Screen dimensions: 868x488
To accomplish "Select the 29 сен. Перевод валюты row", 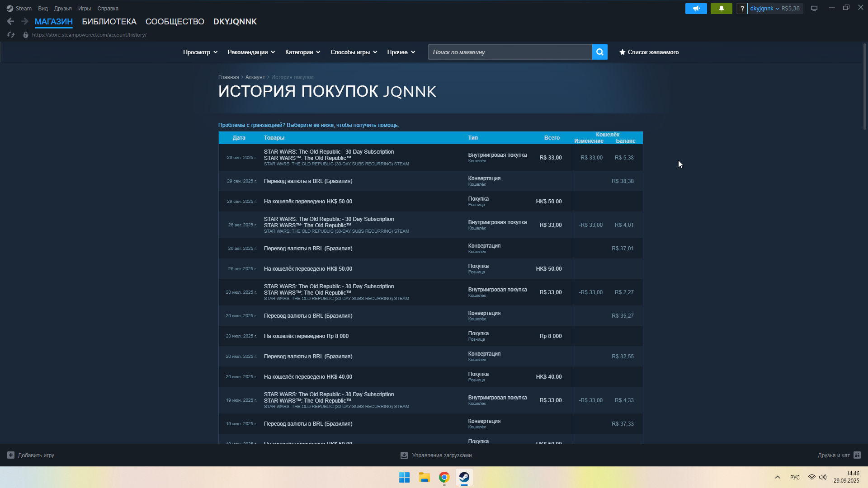I will 430,181.
